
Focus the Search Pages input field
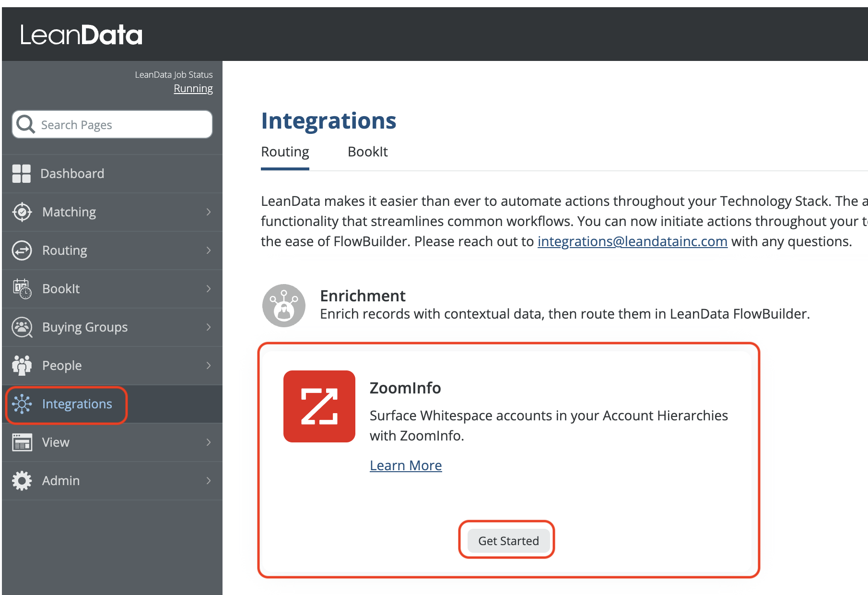(x=120, y=125)
